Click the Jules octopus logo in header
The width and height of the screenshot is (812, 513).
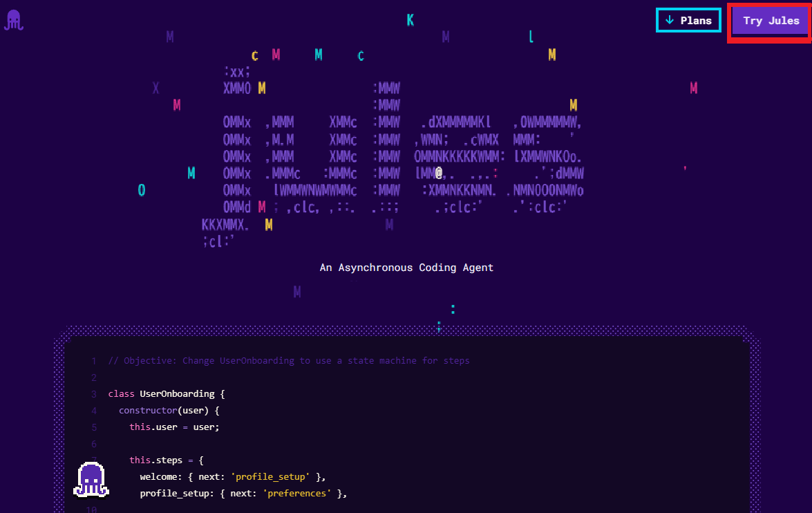point(13,20)
